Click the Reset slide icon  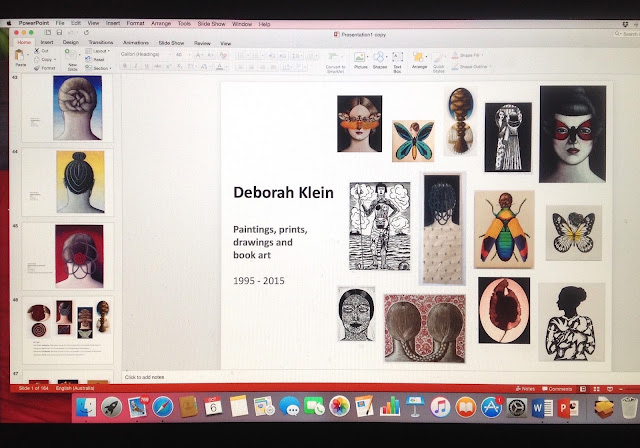(88, 59)
